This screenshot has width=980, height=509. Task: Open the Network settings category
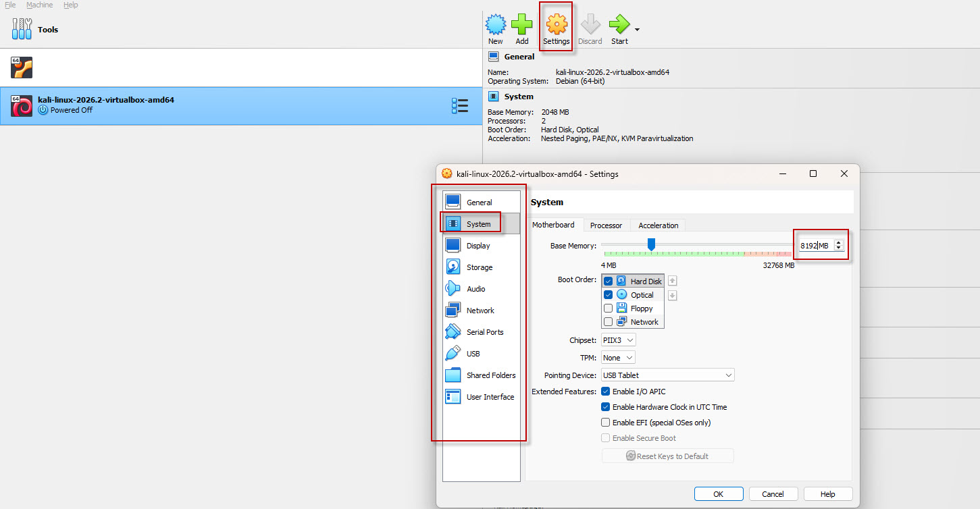(482, 311)
